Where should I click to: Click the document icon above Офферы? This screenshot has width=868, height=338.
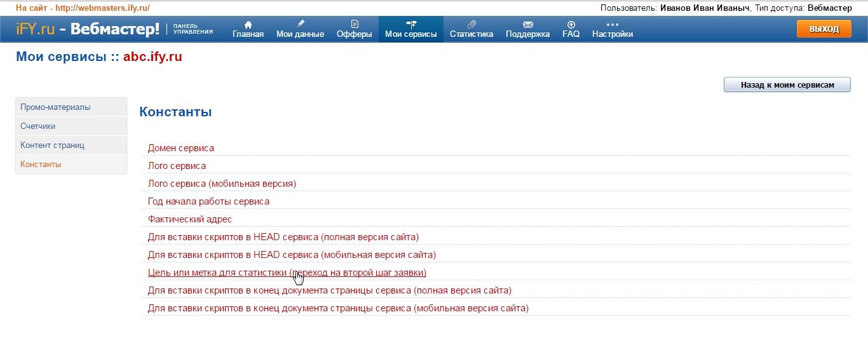pos(355,24)
